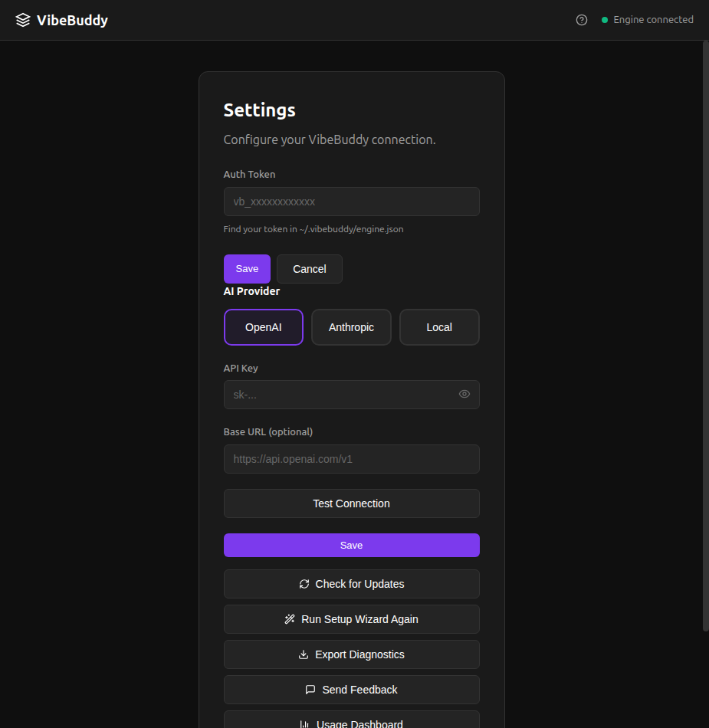Save the provider configuration
This screenshot has height=728, width=709.
tap(351, 545)
